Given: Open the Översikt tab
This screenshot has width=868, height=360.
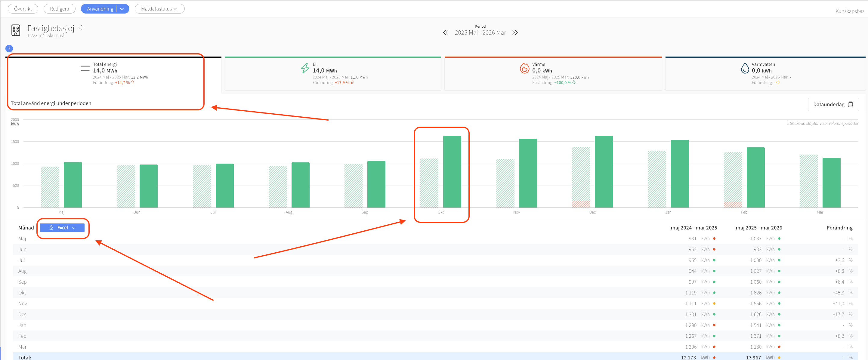Looking at the screenshot, I should [x=23, y=9].
